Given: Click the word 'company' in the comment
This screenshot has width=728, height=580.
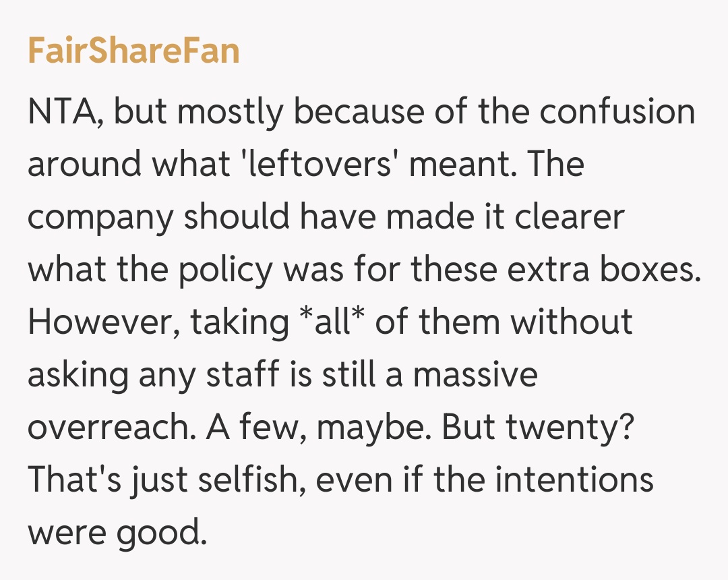Looking at the screenshot, I should (x=100, y=218).
